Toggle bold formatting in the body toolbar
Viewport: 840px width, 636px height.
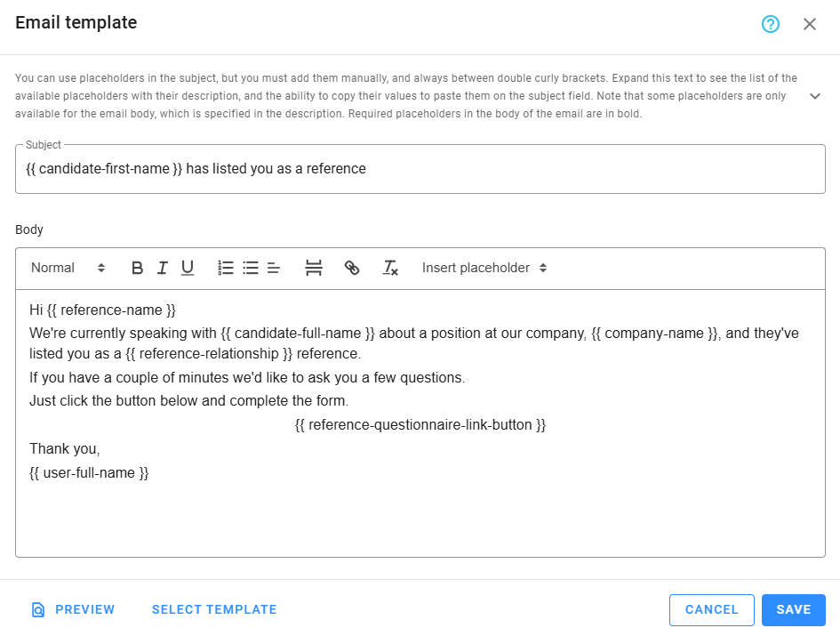(137, 267)
